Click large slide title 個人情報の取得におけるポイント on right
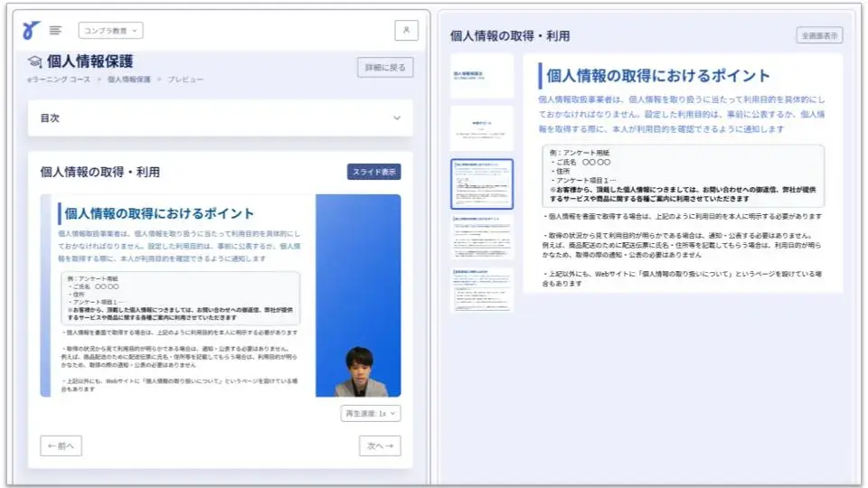This screenshot has width=868, height=488. (x=658, y=76)
